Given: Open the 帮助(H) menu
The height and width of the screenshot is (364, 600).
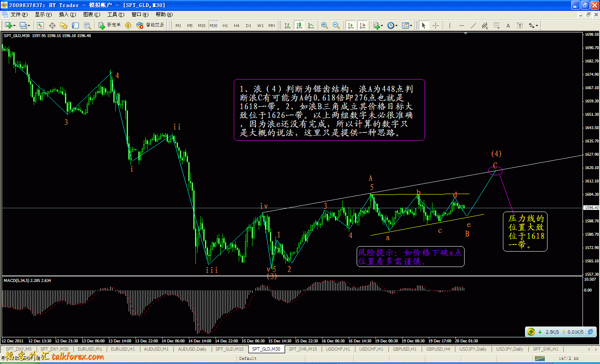Looking at the screenshot, I should (164, 15).
